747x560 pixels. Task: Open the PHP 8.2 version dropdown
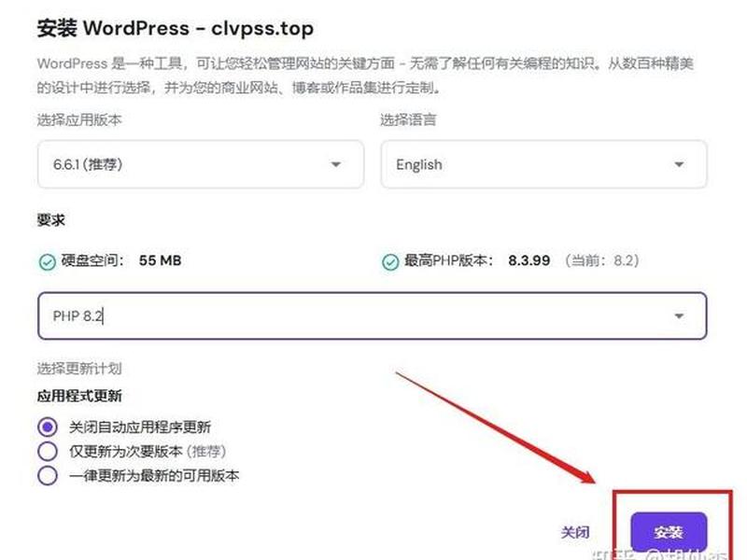pyautogui.click(x=372, y=315)
